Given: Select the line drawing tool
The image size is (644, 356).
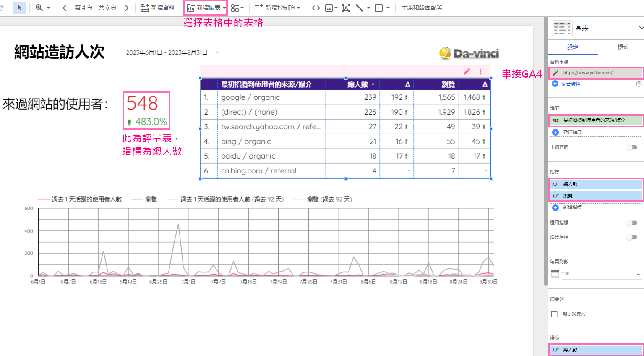Looking at the screenshot, I should pyautogui.click(x=360, y=8).
